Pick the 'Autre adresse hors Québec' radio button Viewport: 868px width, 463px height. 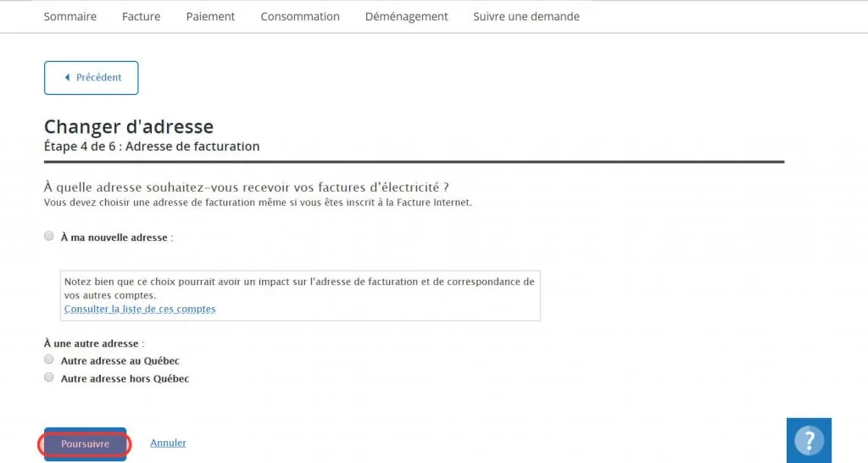tap(48, 377)
